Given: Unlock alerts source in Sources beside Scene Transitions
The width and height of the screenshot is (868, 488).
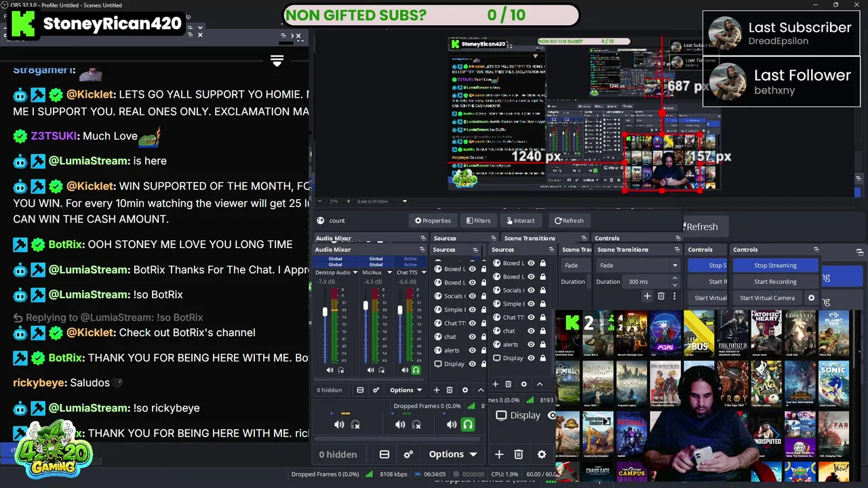Looking at the screenshot, I should (542, 344).
